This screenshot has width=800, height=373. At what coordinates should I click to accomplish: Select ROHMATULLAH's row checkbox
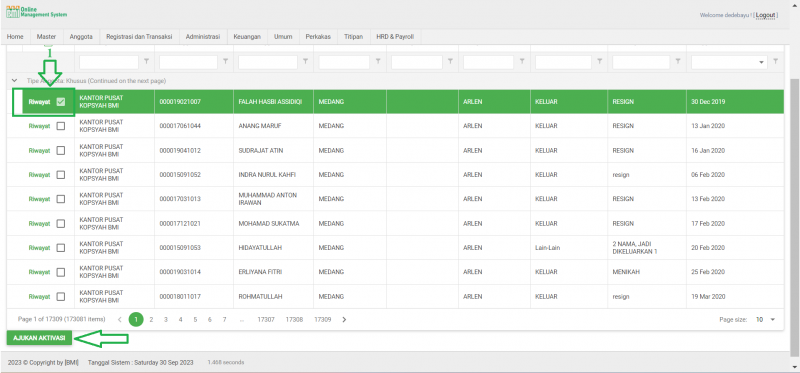point(61,296)
